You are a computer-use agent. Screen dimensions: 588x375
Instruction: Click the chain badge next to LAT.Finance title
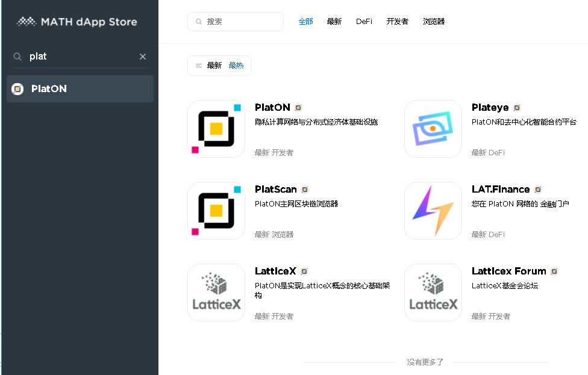[x=538, y=190]
